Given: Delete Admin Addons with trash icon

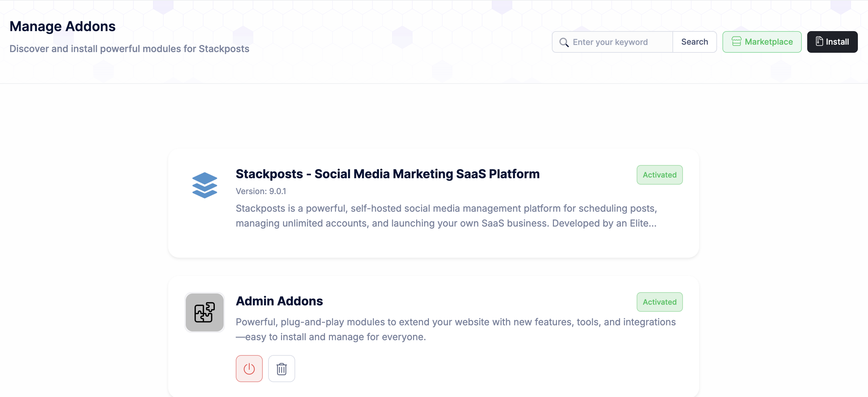Looking at the screenshot, I should click(282, 369).
